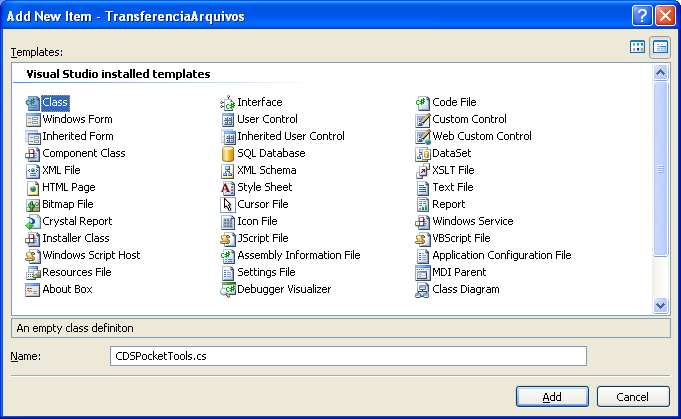Select the Custom Control icon
681x419 pixels.
click(423, 120)
